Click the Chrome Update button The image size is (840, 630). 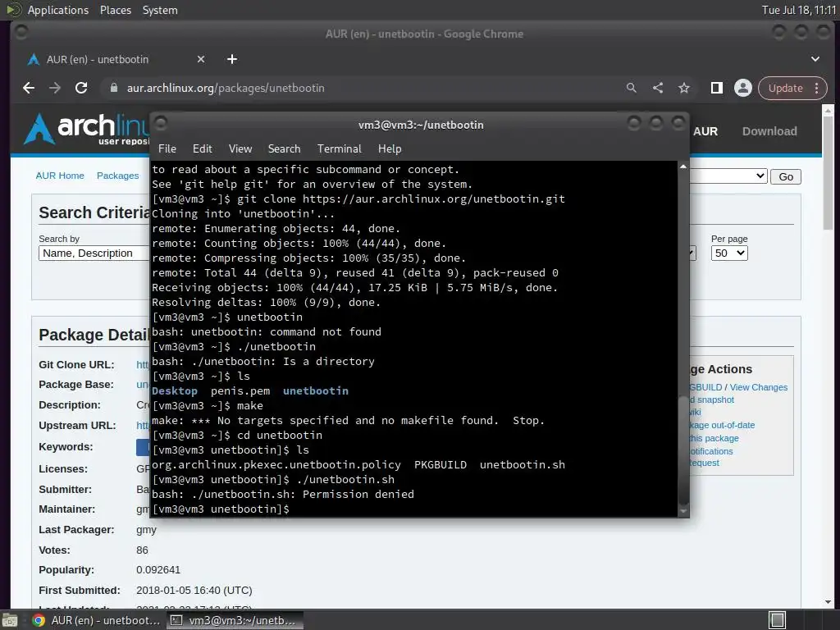click(x=785, y=88)
